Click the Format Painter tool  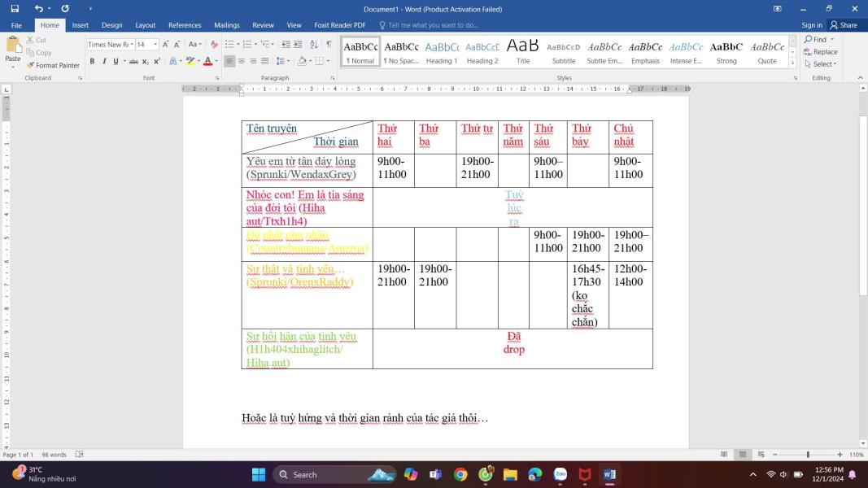(54, 65)
